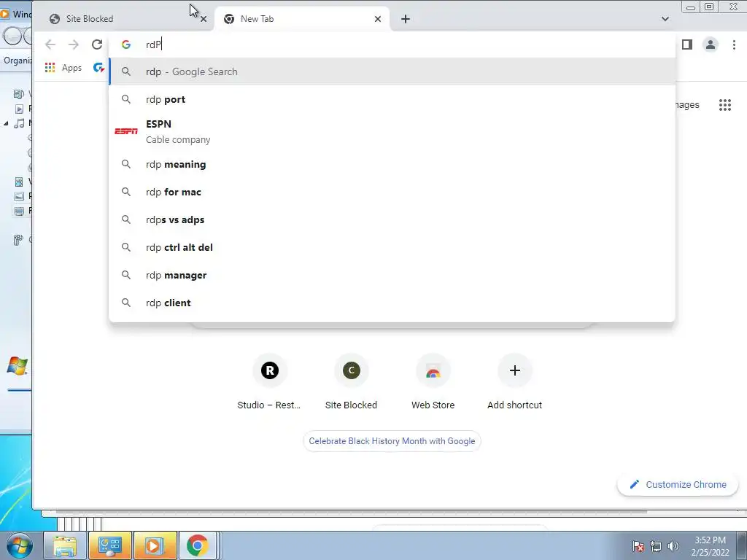
Task: Select the rdp port suggestion
Action: pos(392,99)
